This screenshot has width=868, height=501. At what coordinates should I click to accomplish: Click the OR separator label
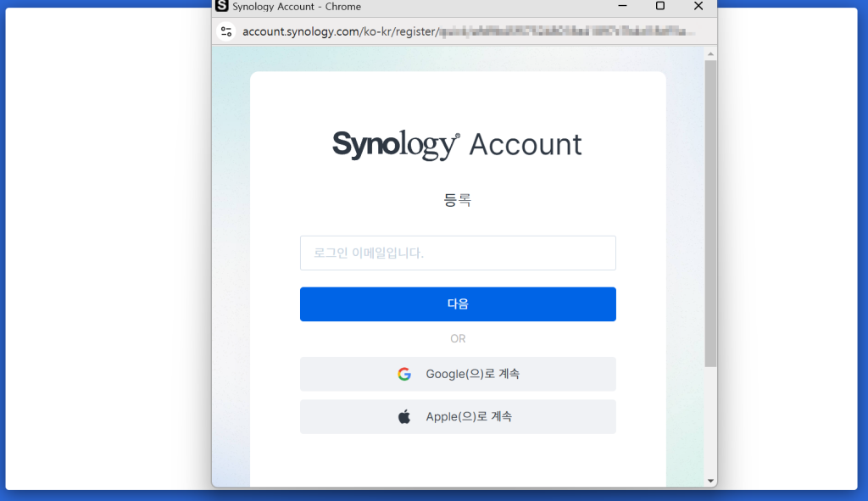458,339
